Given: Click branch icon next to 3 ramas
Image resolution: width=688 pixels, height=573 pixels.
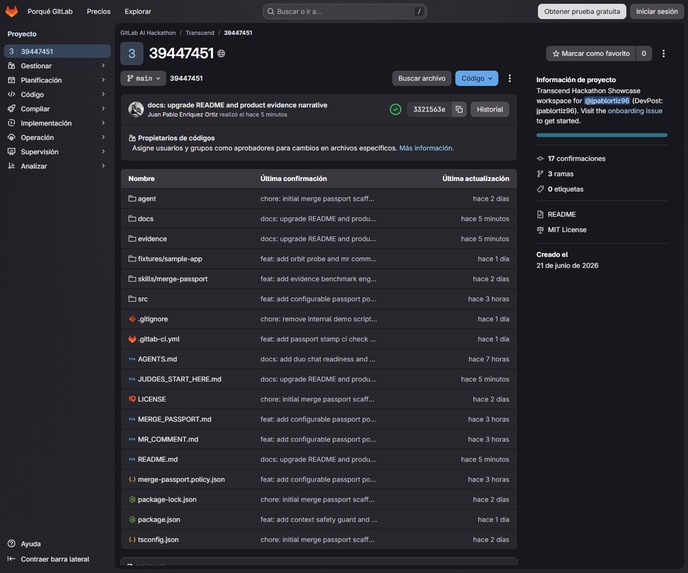Looking at the screenshot, I should [540, 174].
